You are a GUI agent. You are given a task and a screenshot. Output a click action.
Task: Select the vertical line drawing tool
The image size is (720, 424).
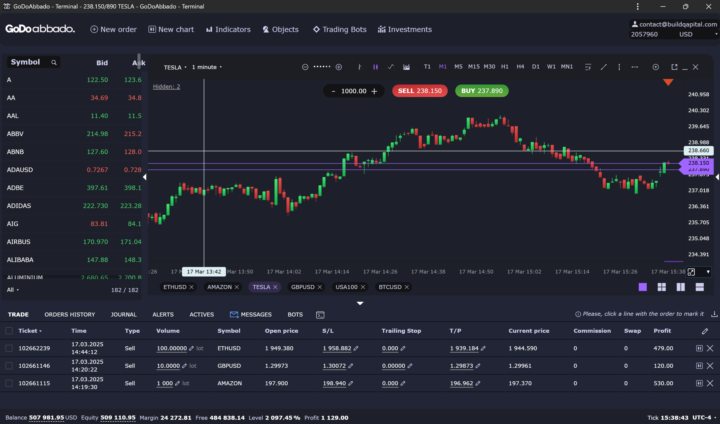coord(619,67)
